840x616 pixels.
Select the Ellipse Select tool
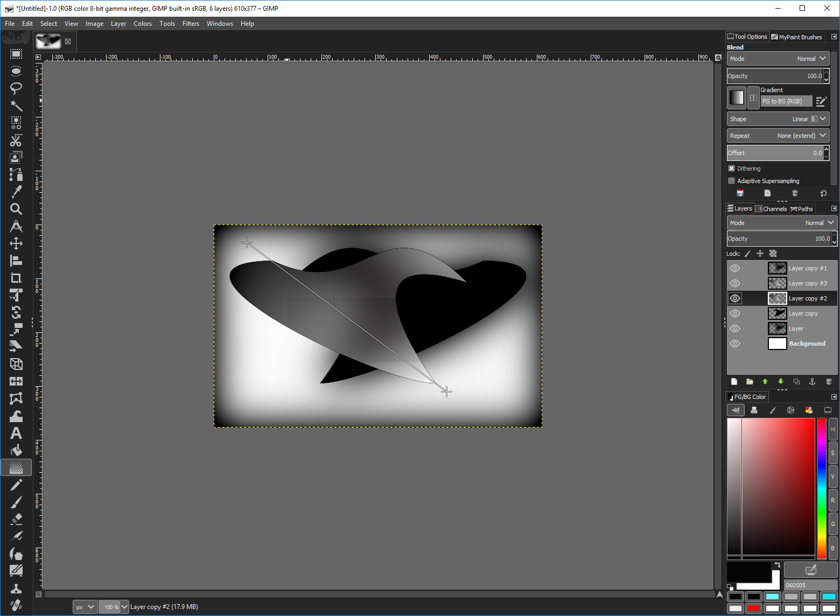(16, 71)
